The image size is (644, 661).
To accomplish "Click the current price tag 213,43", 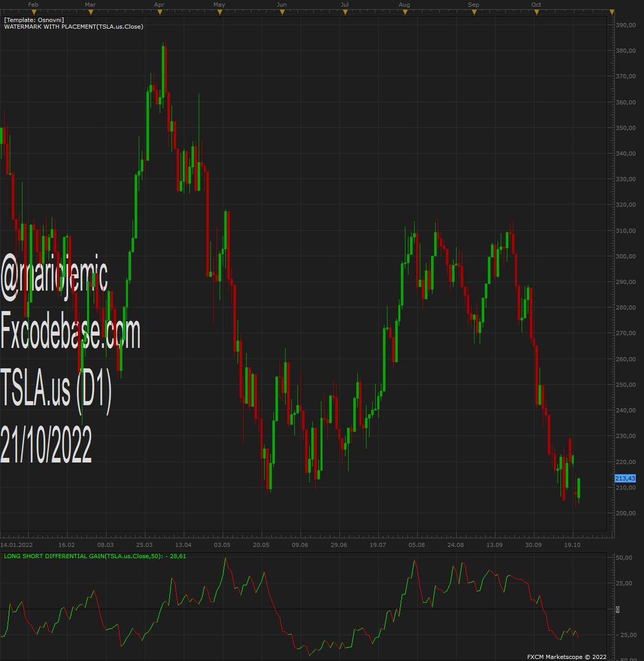I will 625,478.
